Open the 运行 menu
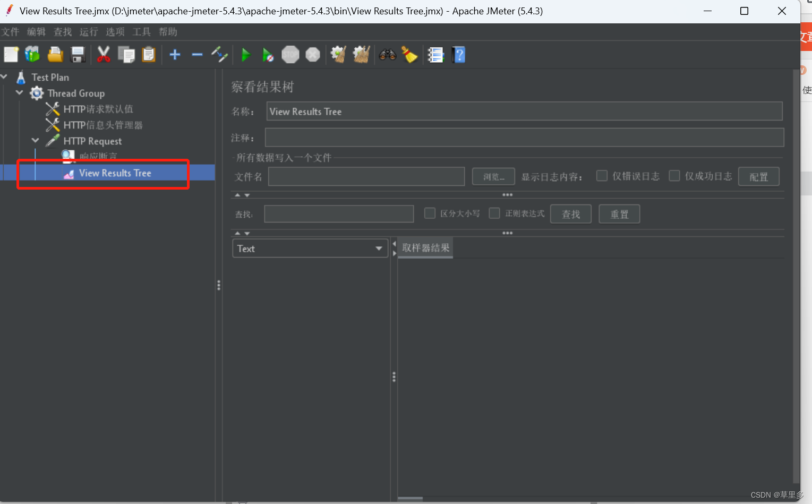 (x=89, y=32)
